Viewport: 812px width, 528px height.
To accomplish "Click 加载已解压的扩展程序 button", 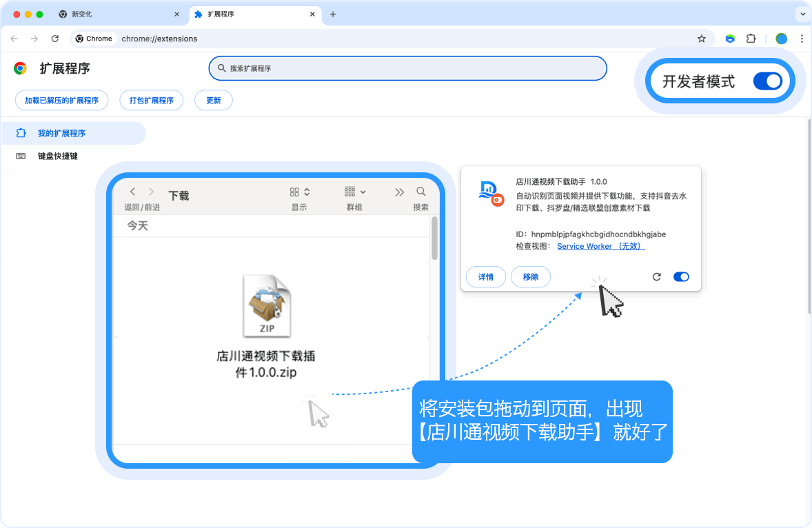I will (x=61, y=101).
